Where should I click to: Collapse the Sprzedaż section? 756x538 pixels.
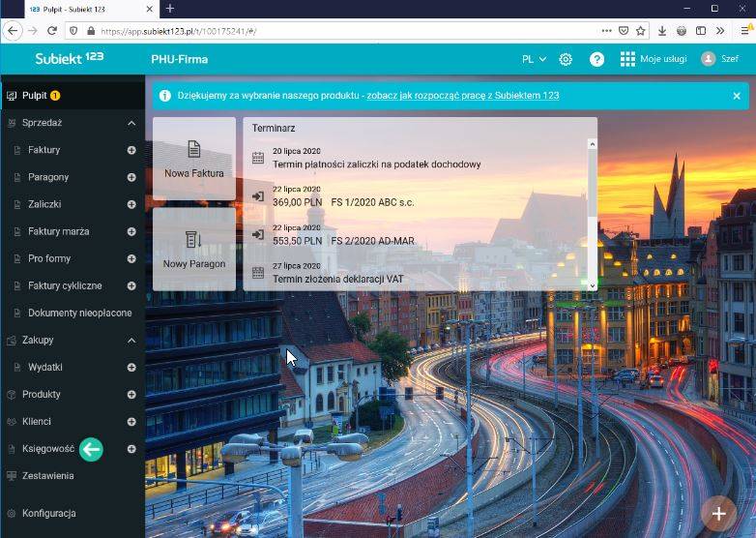(131, 123)
